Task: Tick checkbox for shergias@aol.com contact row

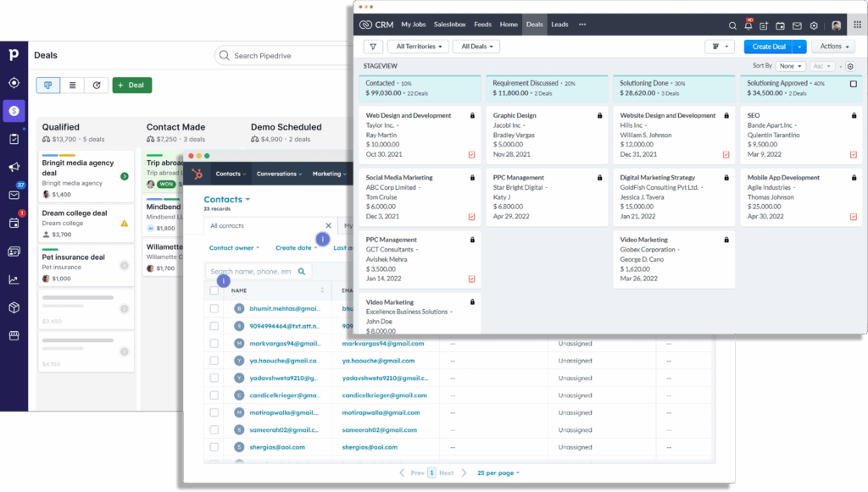Action: (214, 447)
